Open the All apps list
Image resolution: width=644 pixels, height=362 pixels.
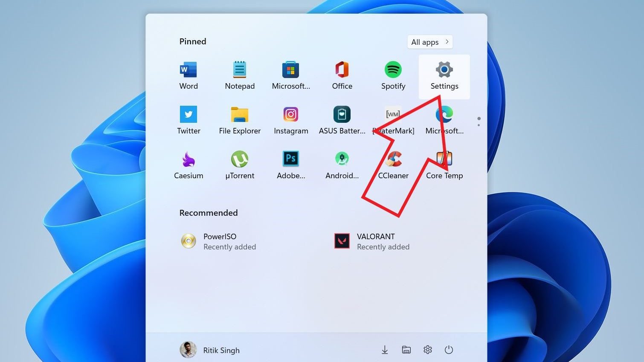click(x=430, y=42)
